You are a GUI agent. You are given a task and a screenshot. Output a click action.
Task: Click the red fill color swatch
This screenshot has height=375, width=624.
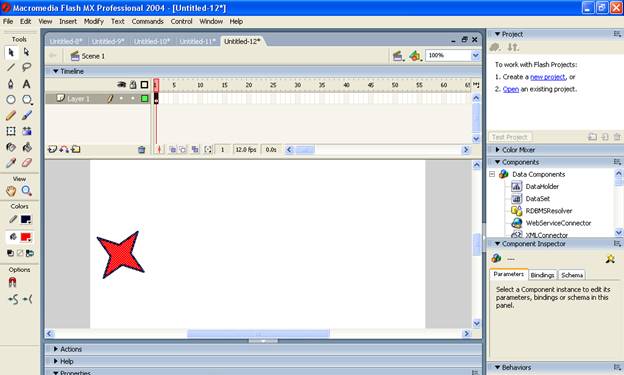click(26, 237)
